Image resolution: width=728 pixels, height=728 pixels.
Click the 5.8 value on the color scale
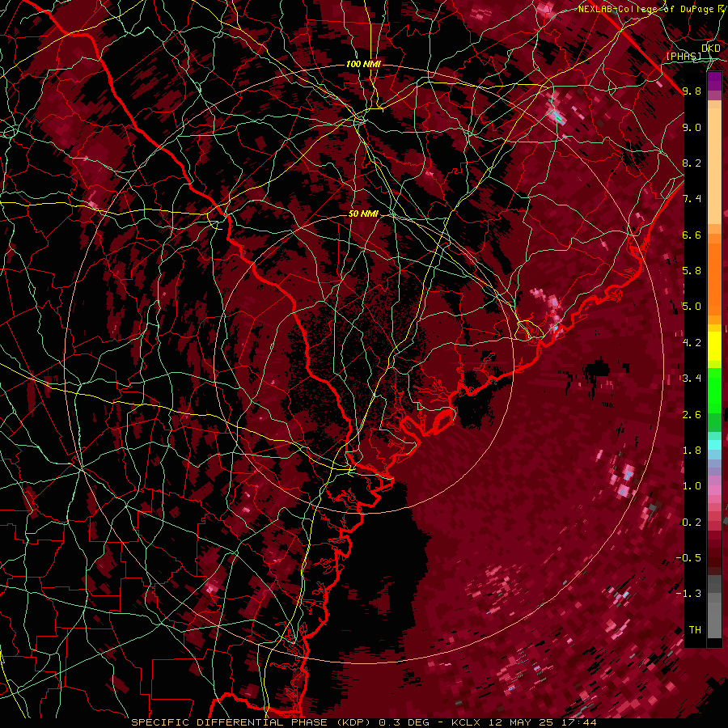point(692,271)
